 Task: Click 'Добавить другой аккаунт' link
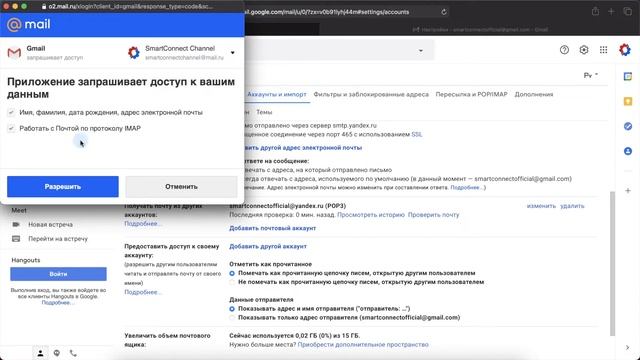click(x=268, y=247)
